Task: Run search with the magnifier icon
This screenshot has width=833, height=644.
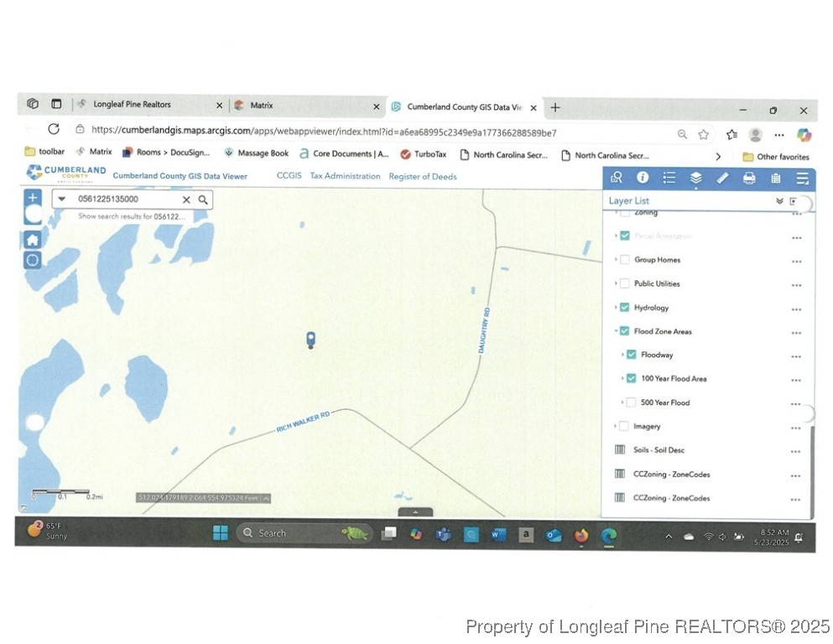Action: [203, 200]
